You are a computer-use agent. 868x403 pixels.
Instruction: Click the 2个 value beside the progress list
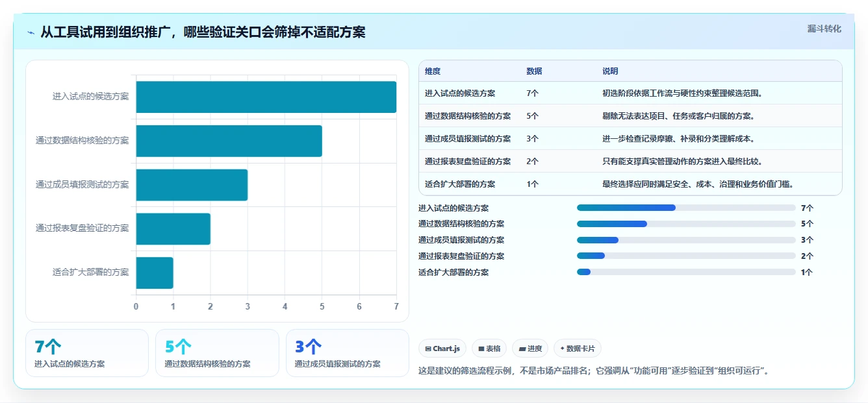tap(807, 256)
